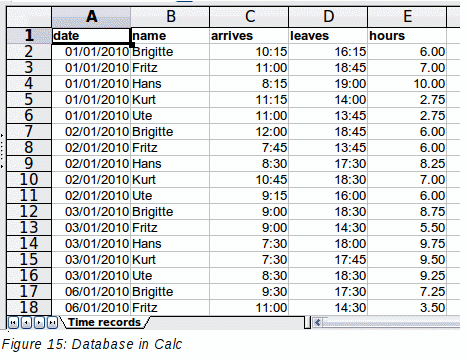467x363 pixels.
Task: Click next sheet navigation arrow
Action: [39, 322]
